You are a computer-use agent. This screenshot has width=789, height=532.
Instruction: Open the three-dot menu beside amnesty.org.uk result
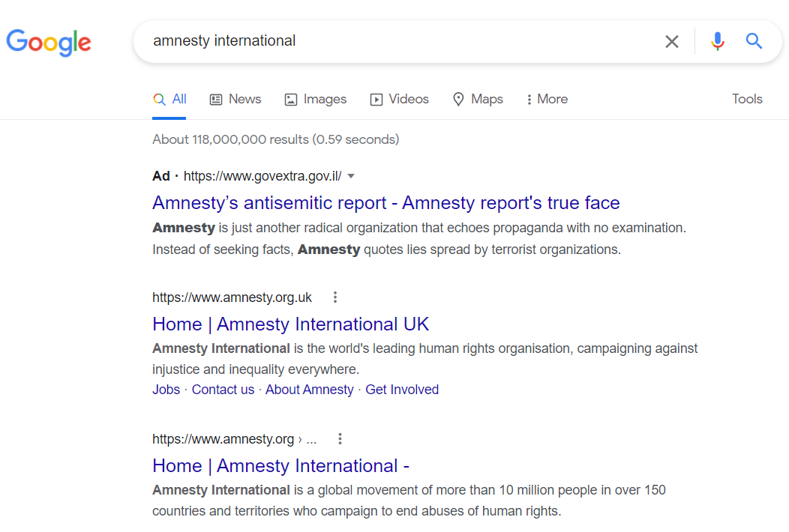[x=334, y=297]
